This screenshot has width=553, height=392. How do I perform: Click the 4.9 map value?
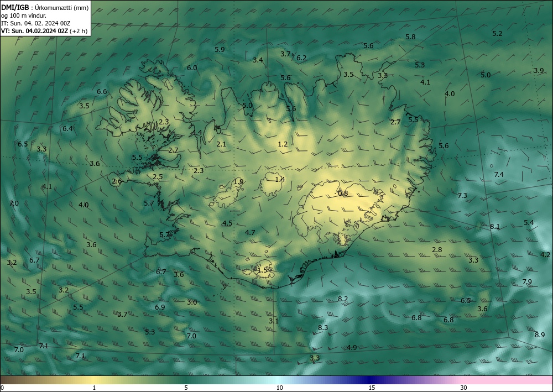tap(352, 347)
